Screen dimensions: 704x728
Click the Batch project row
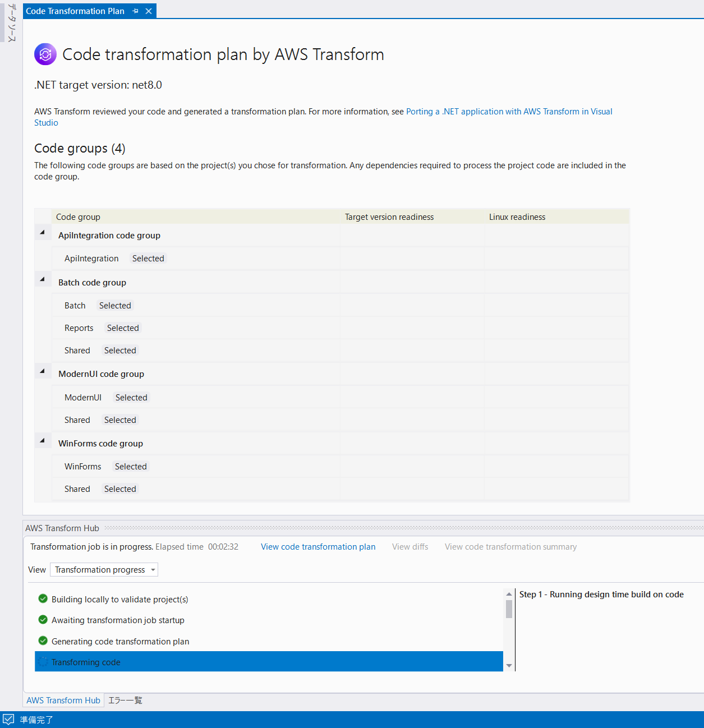340,306
